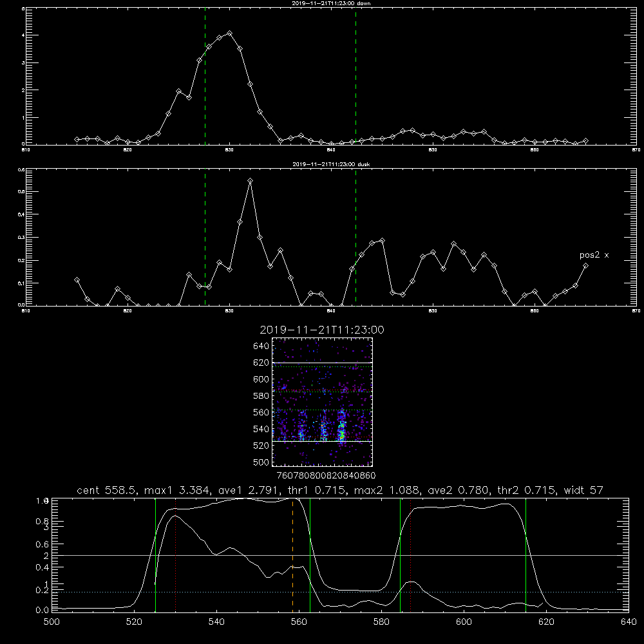Click the red dotted line near 587
This screenshot has height=644, width=644.
click(x=410, y=555)
